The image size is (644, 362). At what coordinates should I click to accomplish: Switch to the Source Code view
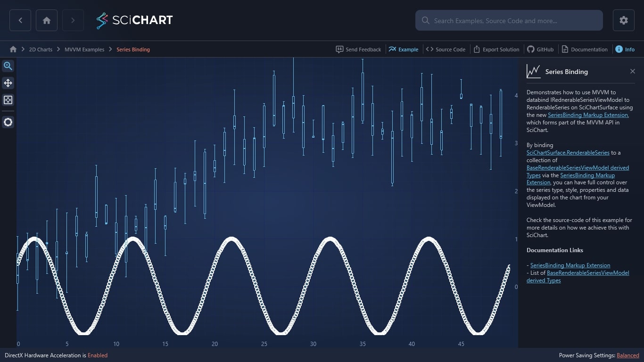pos(446,49)
